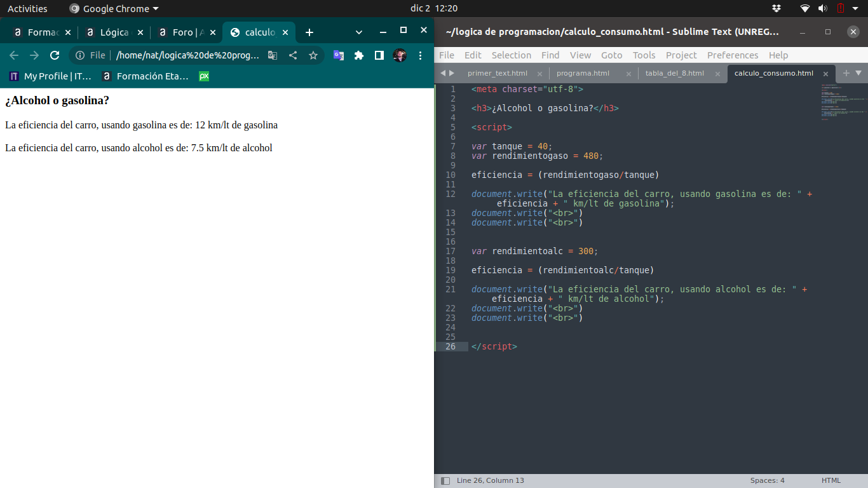Reload the page in Chrome
The width and height of the screenshot is (868, 488).
tap(55, 55)
